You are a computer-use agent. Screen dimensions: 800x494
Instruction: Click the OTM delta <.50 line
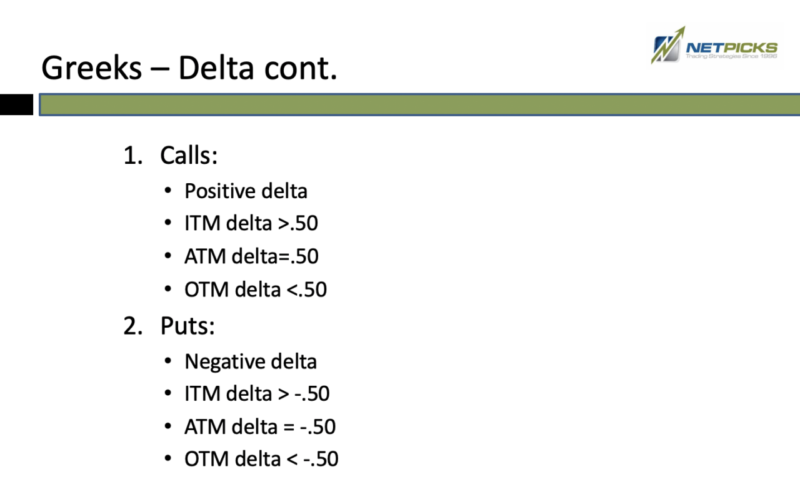pyautogui.click(x=256, y=289)
